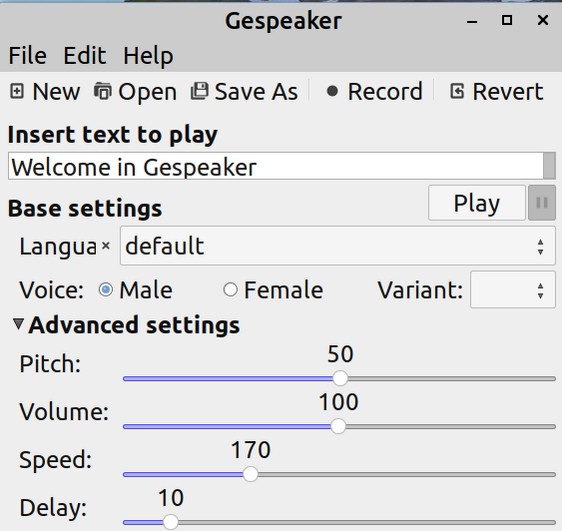
Task: Open the Variant dropdown
Action: (513, 290)
